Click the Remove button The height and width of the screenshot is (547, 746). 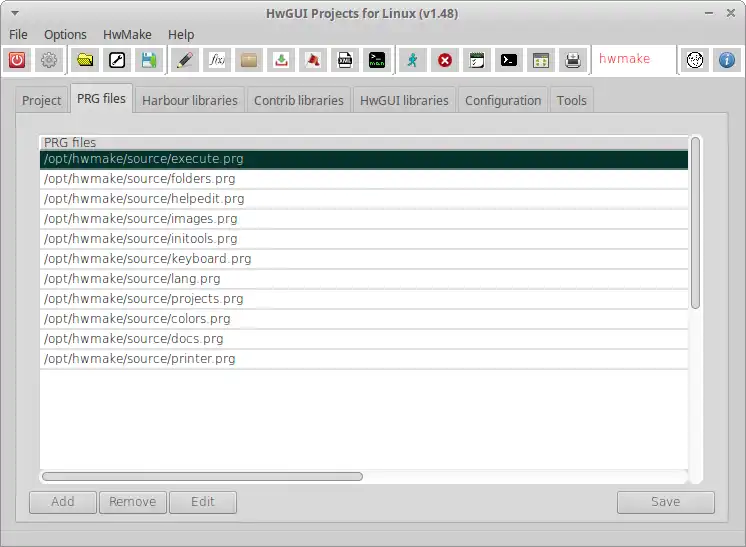pyautogui.click(x=133, y=502)
